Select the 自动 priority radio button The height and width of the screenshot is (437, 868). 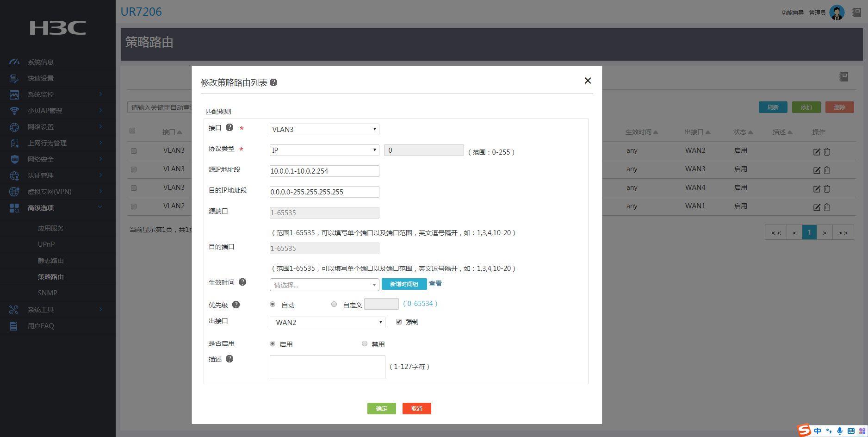click(x=273, y=304)
